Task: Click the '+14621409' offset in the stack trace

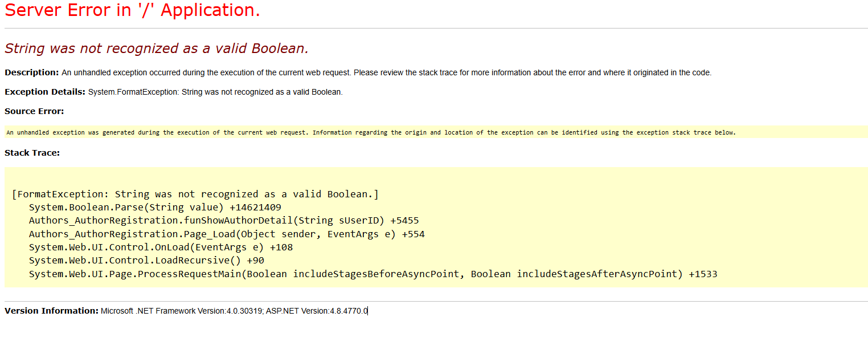Action: tap(255, 208)
